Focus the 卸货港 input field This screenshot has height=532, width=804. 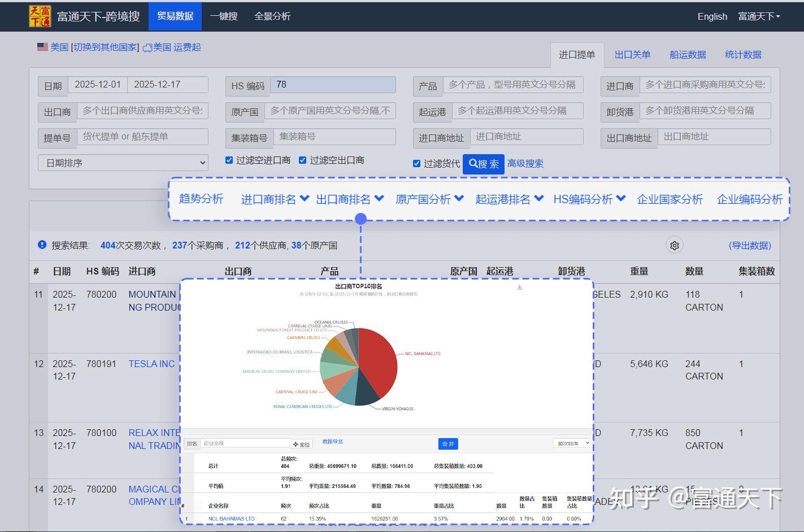[705, 111]
